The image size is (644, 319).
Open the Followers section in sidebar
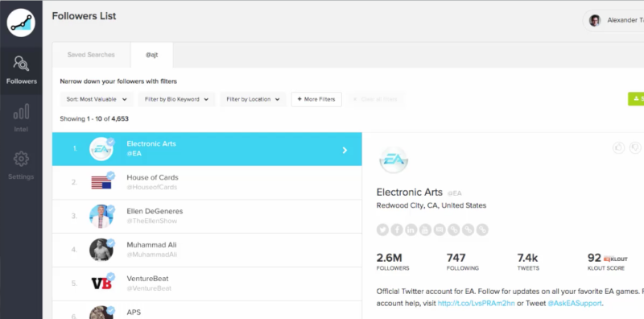click(x=21, y=70)
